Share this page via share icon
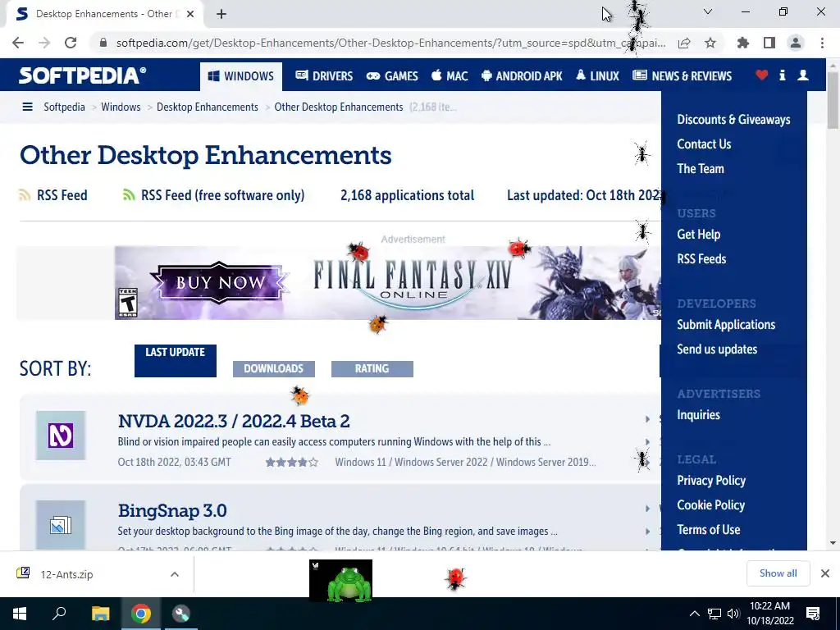 point(684,43)
